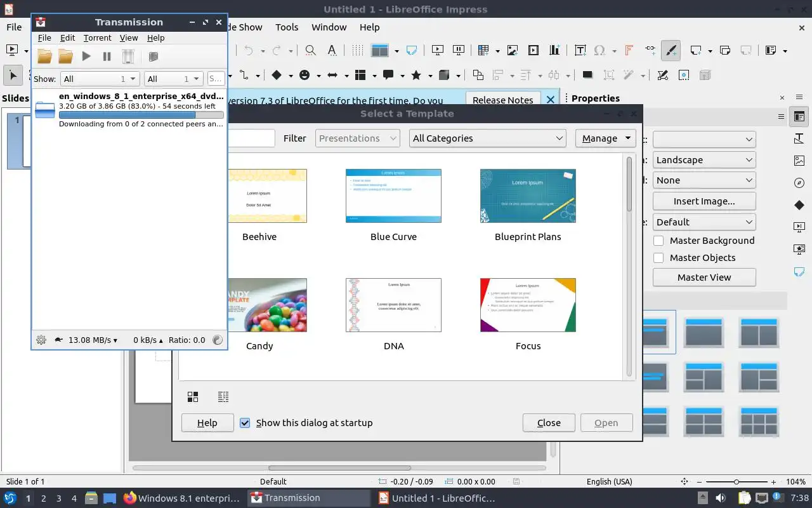Toggle Point Edit Mode icon

[x=662, y=75]
